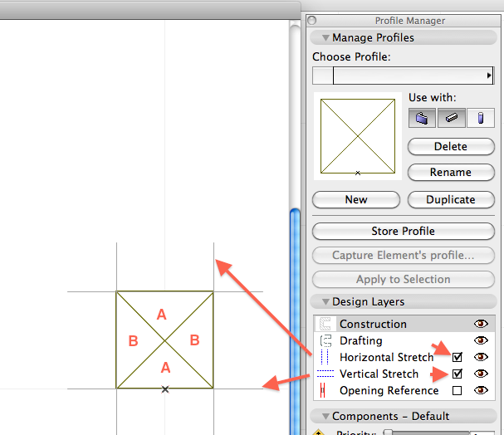Click the Rename button

click(451, 172)
